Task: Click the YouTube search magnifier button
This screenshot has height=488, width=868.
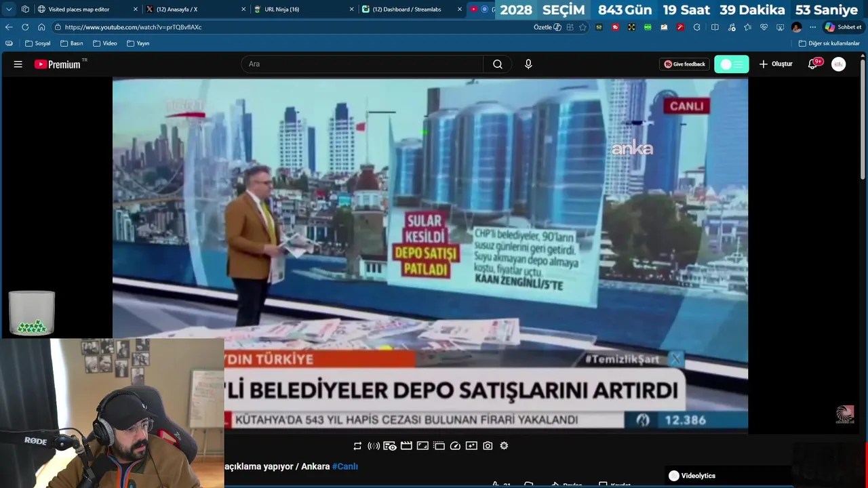Action: point(498,64)
